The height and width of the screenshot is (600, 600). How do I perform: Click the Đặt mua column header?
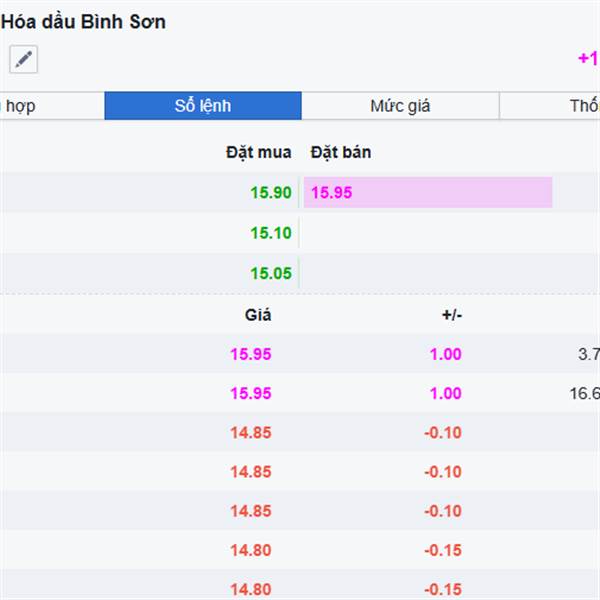(259, 152)
